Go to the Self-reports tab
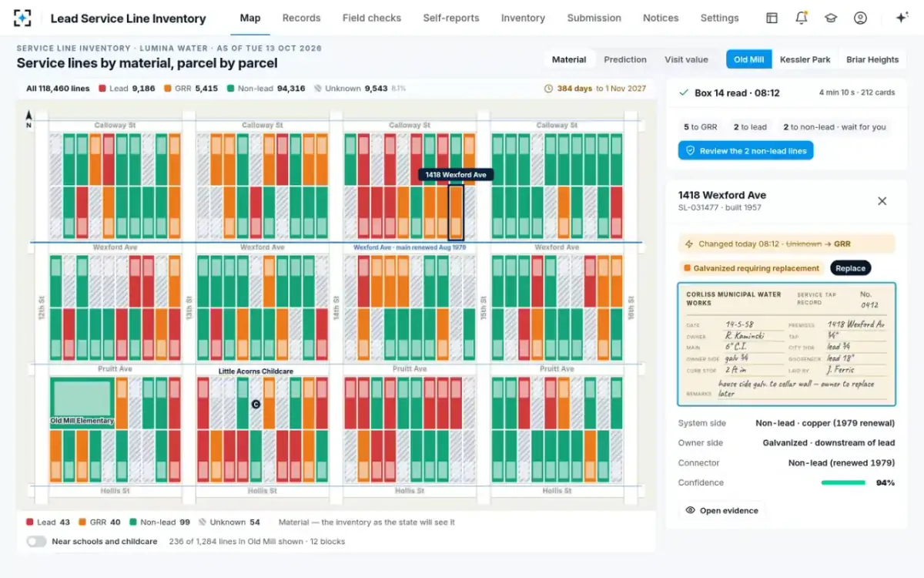The height and width of the screenshot is (578, 924). (x=451, y=18)
